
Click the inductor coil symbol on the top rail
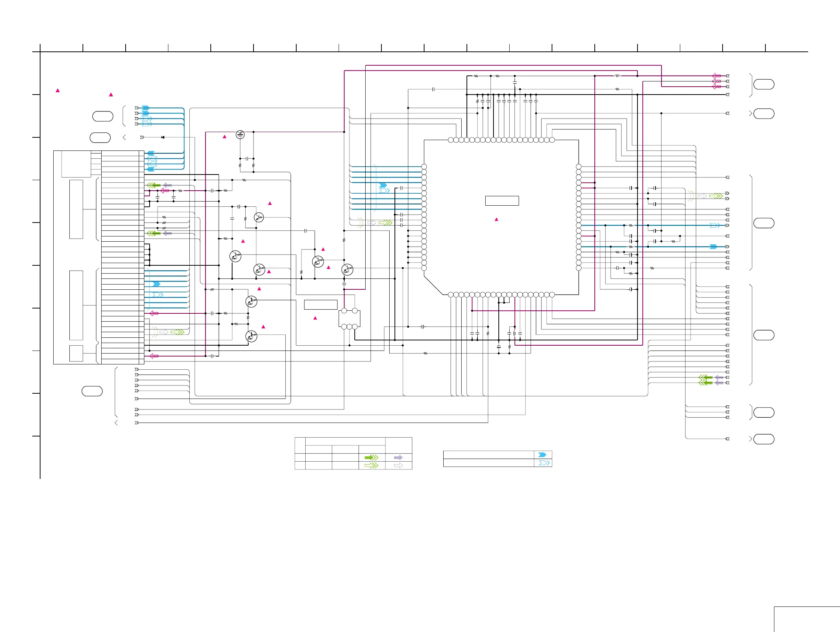617,76
